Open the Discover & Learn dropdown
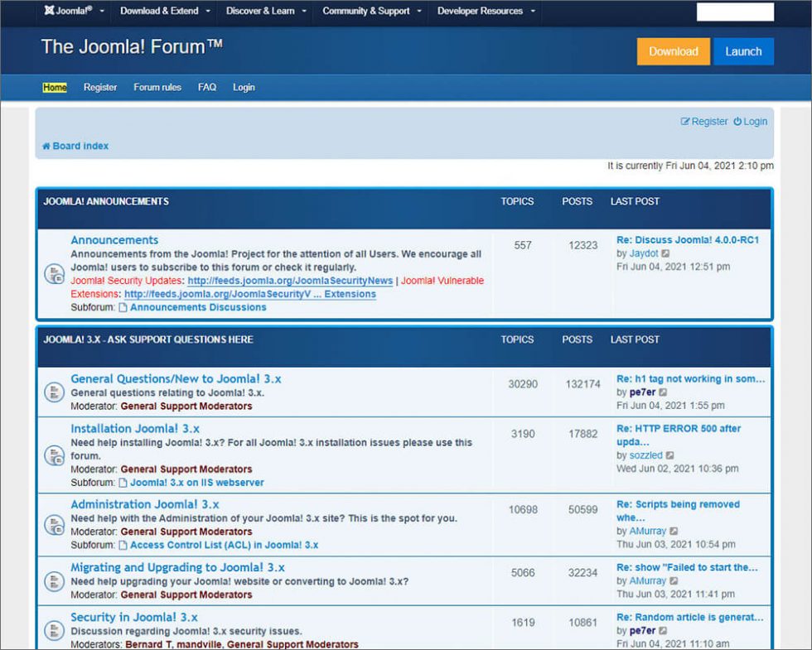Image resolution: width=812 pixels, height=650 pixels. coord(266,11)
